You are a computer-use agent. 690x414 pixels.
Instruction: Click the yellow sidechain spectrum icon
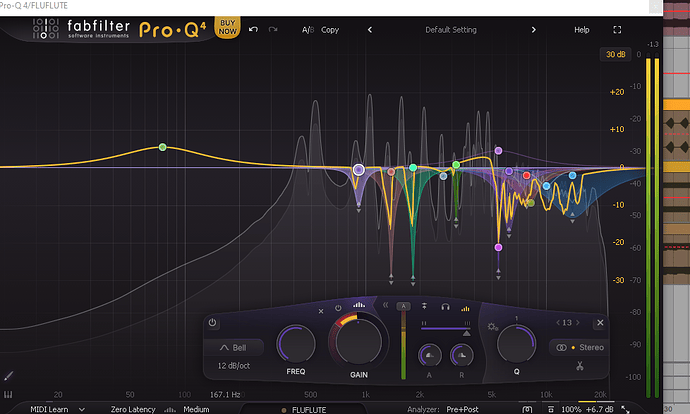(465, 308)
